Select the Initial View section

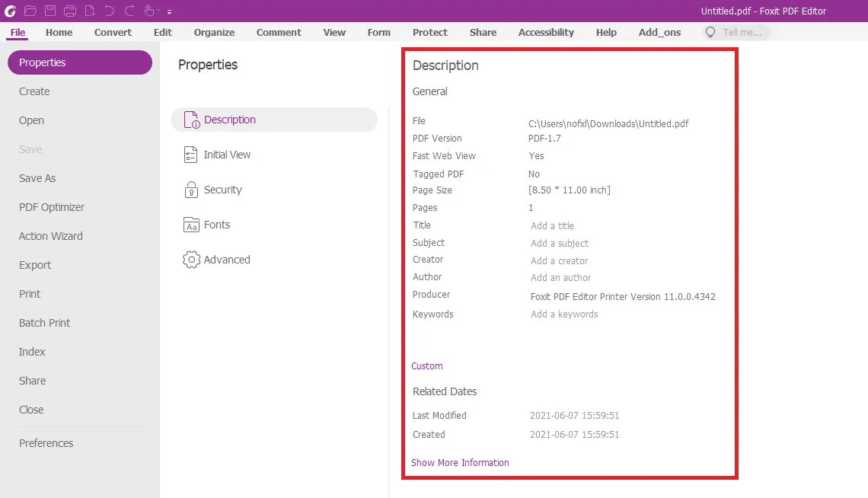(227, 155)
